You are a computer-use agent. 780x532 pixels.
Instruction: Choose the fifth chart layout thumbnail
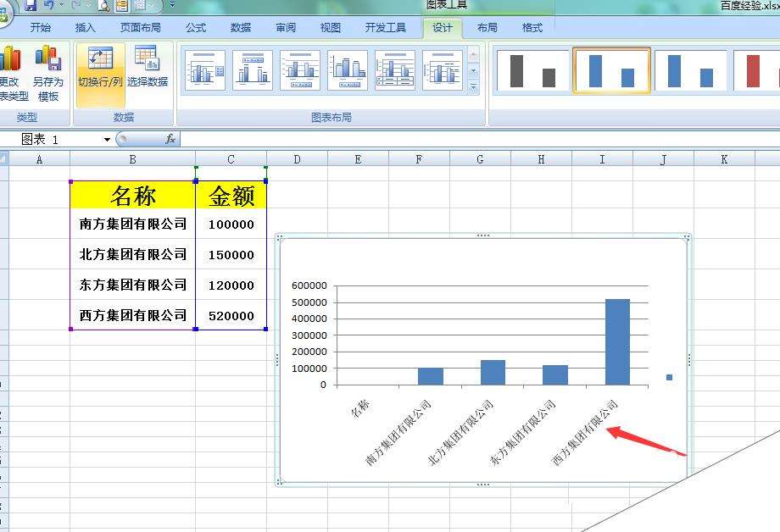tap(395, 70)
